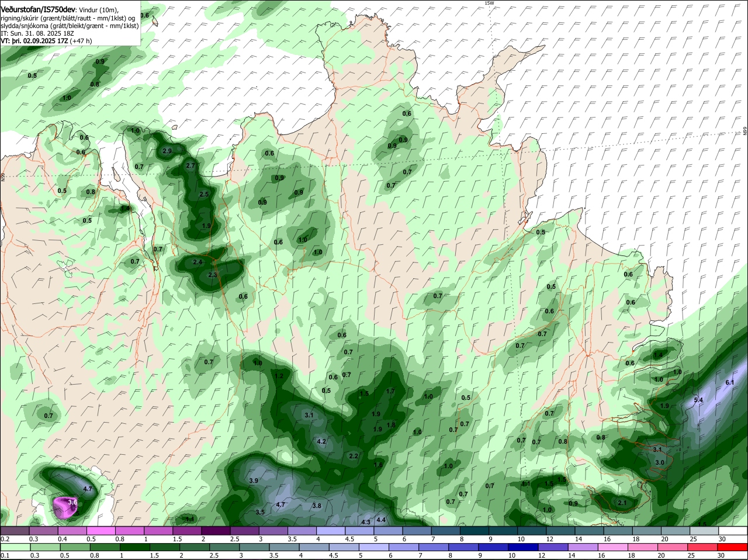
Task: Click the white swatch above 30 in the upper snow scale
Action: click(733, 531)
